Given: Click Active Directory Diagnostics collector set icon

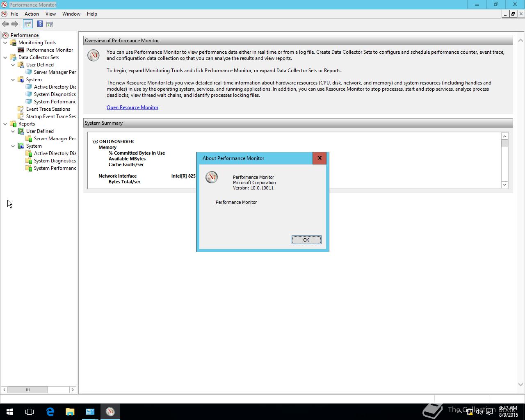Looking at the screenshot, I should click(29, 87).
